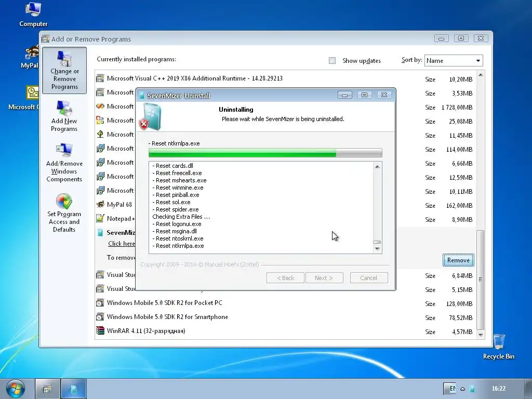Open the Recycle Bin on the desktop

point(499,347)
